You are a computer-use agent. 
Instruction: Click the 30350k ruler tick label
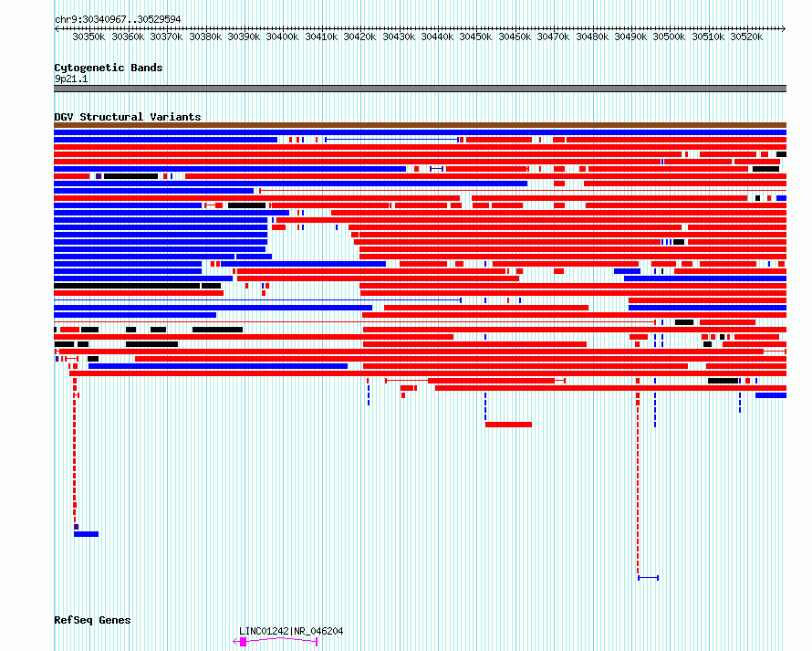tap(88, 37)
